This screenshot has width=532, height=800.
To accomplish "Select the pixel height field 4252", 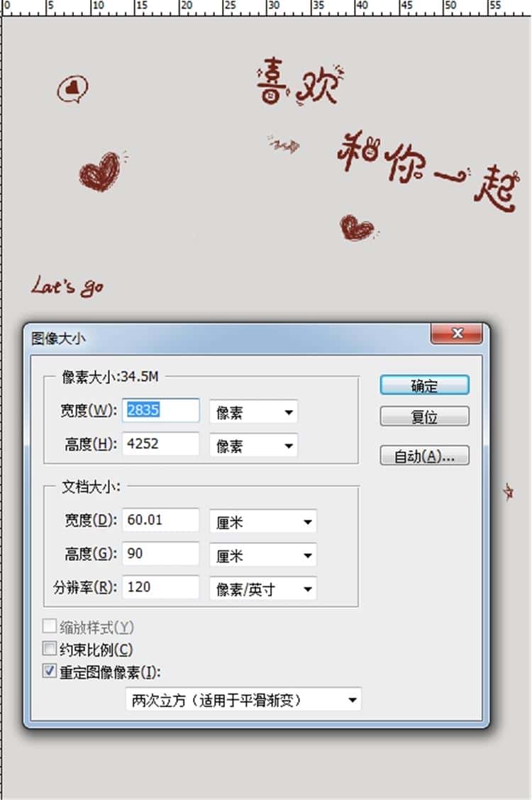I will [x=161, y=444].
